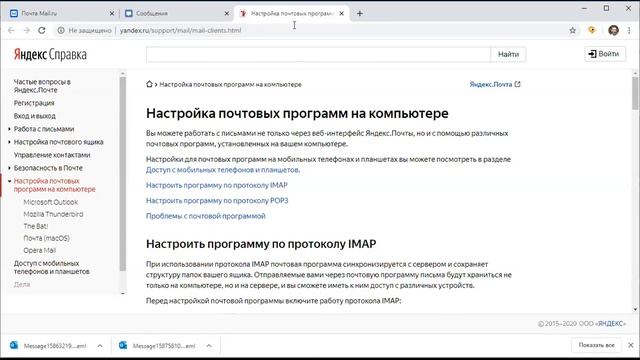Close the Почта Mail.ru tab

(x=112, y=13)
